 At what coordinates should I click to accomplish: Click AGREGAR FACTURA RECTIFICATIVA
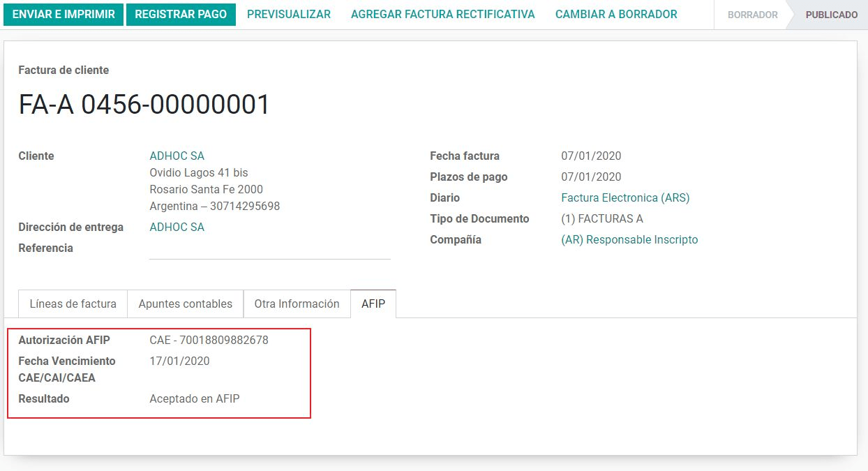point(442,13)
